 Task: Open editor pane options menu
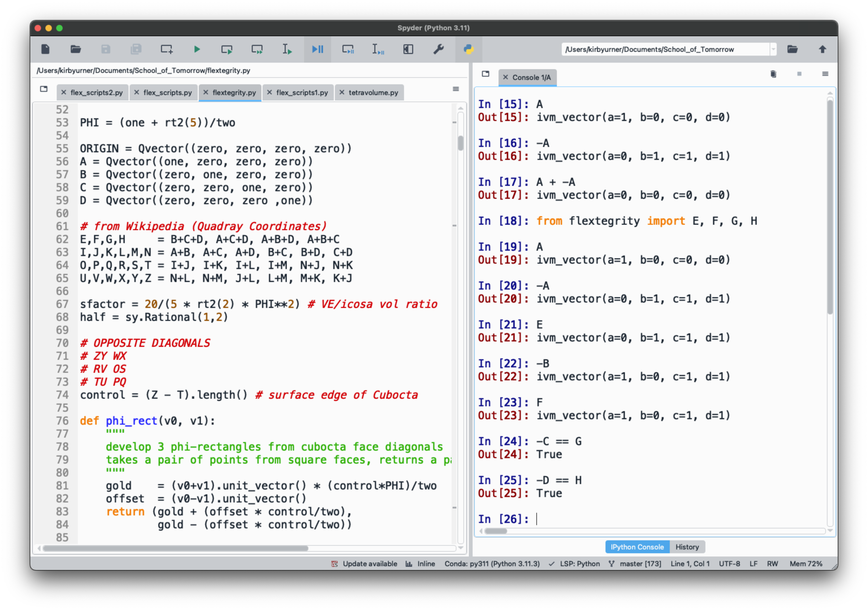point(456,89)
